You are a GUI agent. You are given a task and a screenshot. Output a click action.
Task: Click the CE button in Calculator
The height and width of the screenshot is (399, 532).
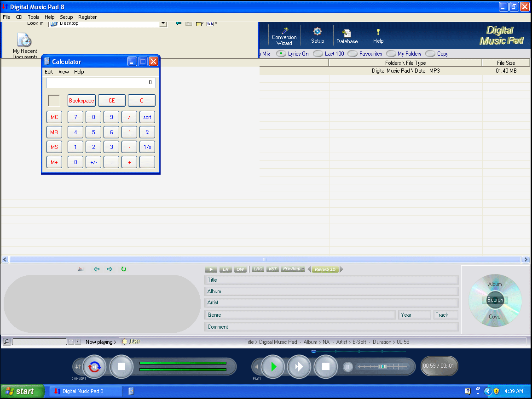coord(112,100)
